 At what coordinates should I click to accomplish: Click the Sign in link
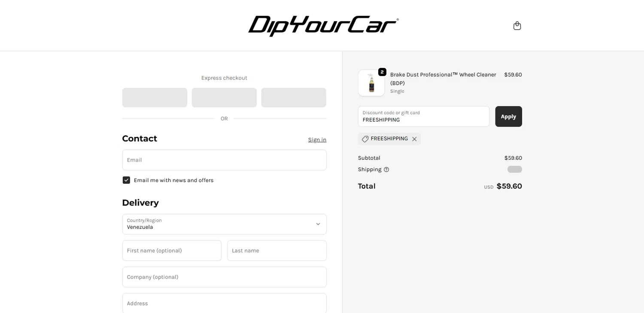pos(317,140)
